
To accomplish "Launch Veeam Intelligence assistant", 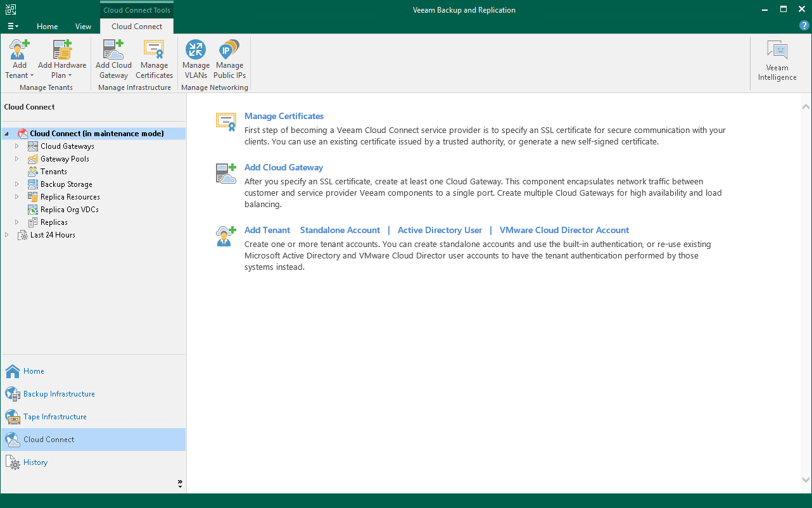I will point(777,61).
